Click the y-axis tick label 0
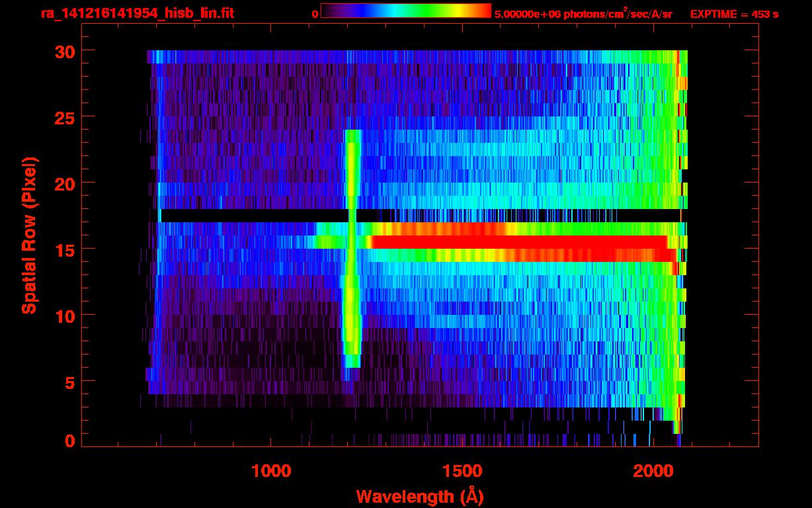The image size is (812, 508). point(69,441)
